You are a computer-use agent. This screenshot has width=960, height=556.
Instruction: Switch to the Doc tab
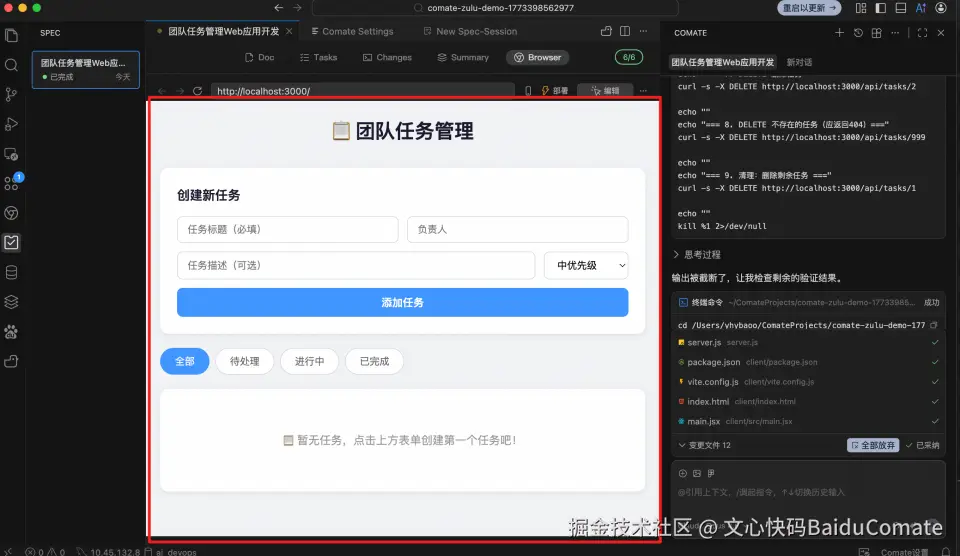[259, 58]
